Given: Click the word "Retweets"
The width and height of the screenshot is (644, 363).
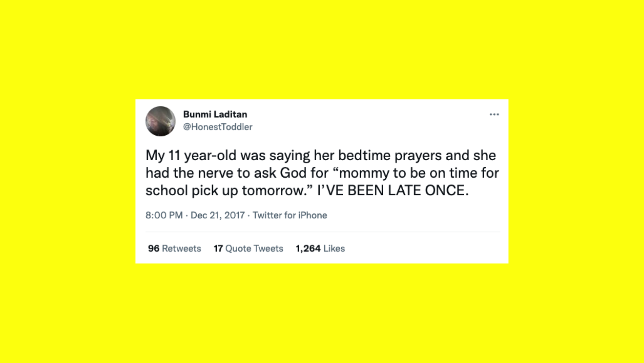Looking at the screenshot, I should (181, 248).
